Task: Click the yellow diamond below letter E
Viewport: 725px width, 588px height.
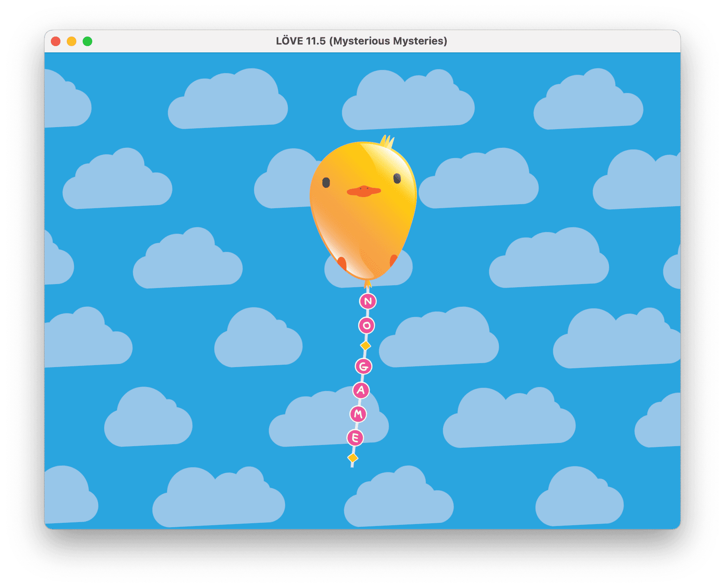Action: tap(353, 458)
